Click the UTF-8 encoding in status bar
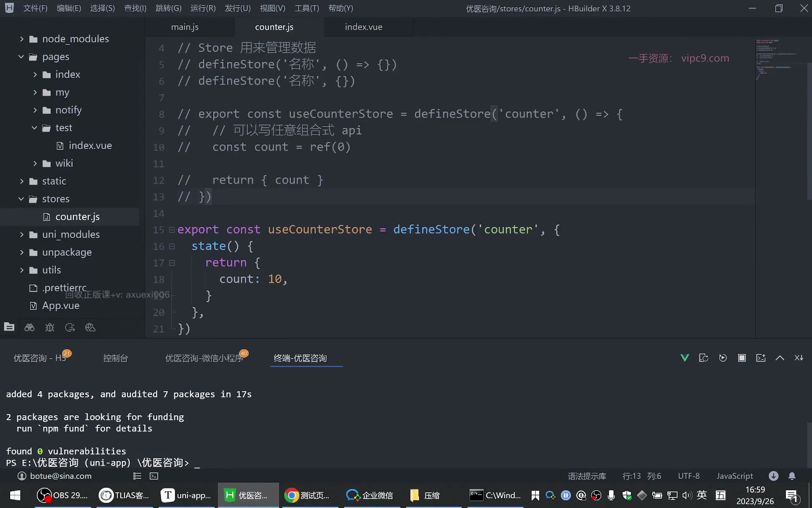The width and height of the screenshot is (812, 508). click(689, 476)
